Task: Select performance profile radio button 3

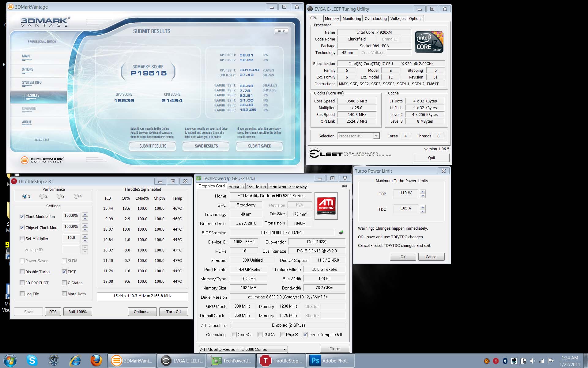Action: pos(59,196)
